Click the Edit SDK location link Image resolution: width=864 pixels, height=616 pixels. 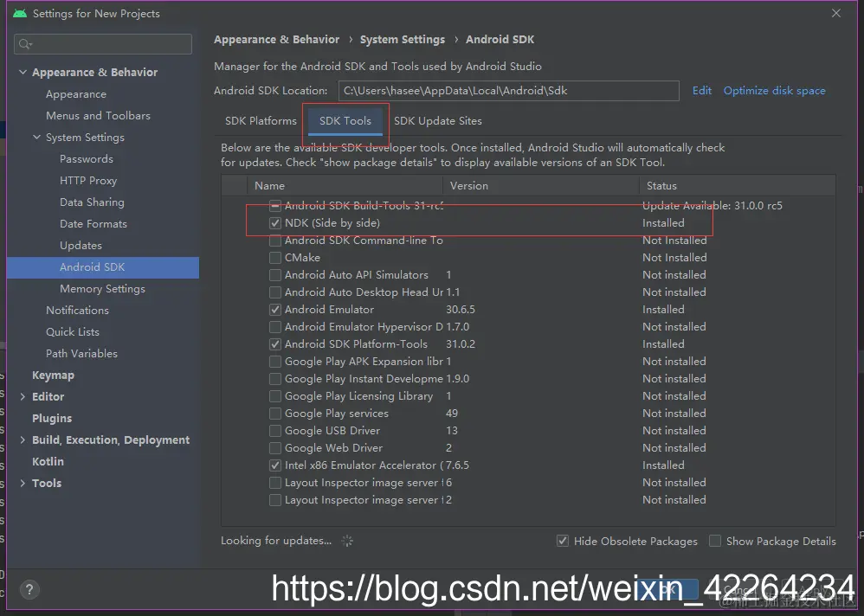pyautogui.click(x=702, y=91)
